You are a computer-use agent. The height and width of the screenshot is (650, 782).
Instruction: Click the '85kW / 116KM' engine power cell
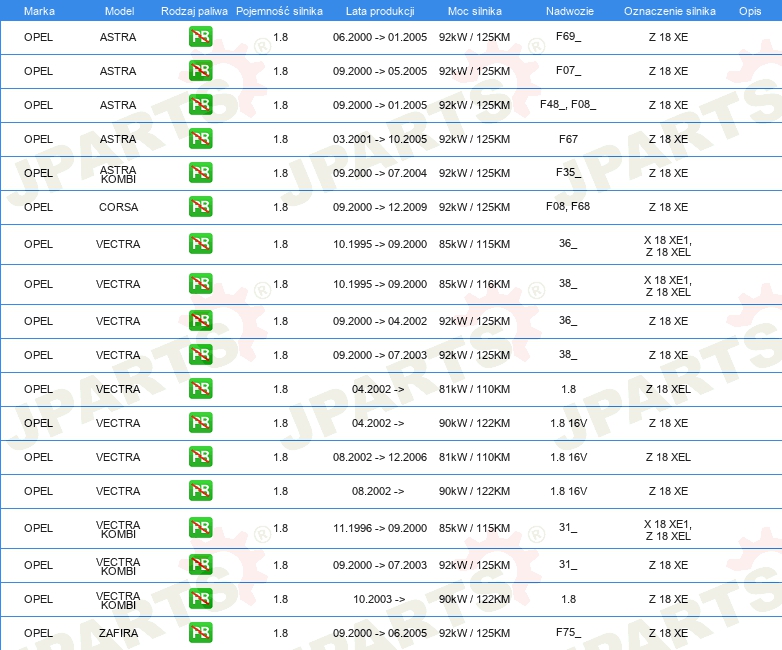coord(474,284)
